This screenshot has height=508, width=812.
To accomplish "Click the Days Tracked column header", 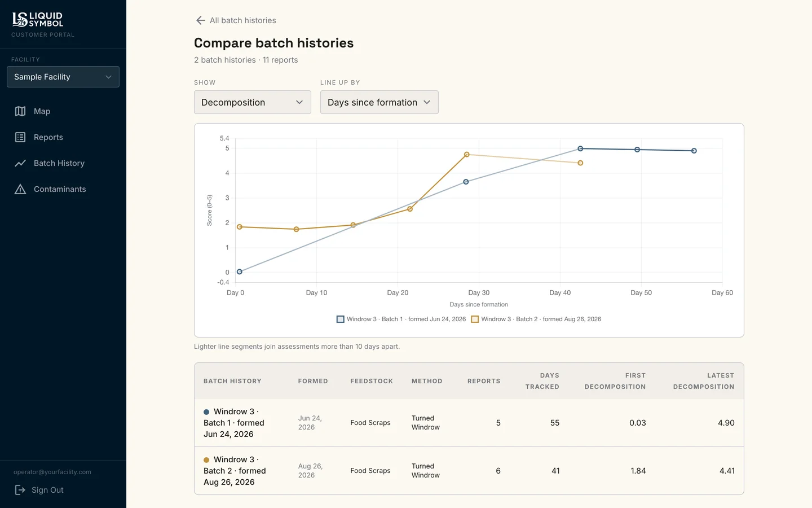I will (x=542, y=381).
